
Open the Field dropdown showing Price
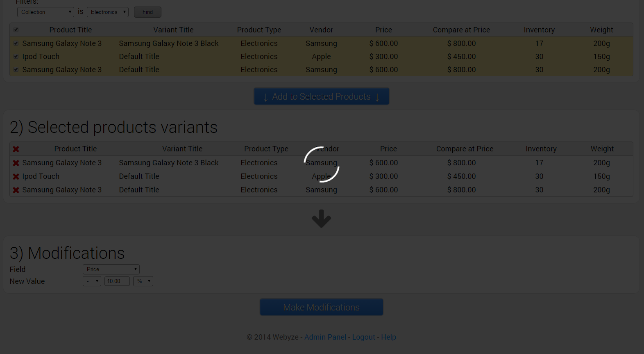pos(111,269)
